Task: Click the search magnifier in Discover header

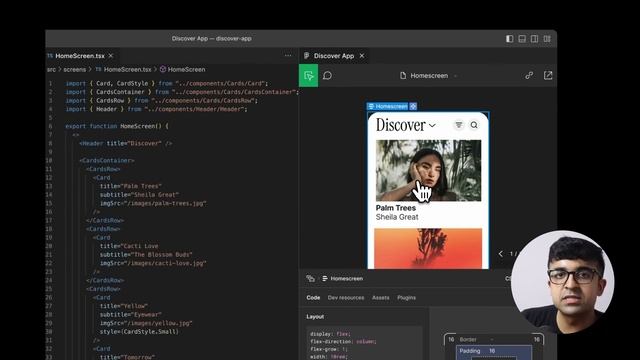Action: [x=474, y=125]
